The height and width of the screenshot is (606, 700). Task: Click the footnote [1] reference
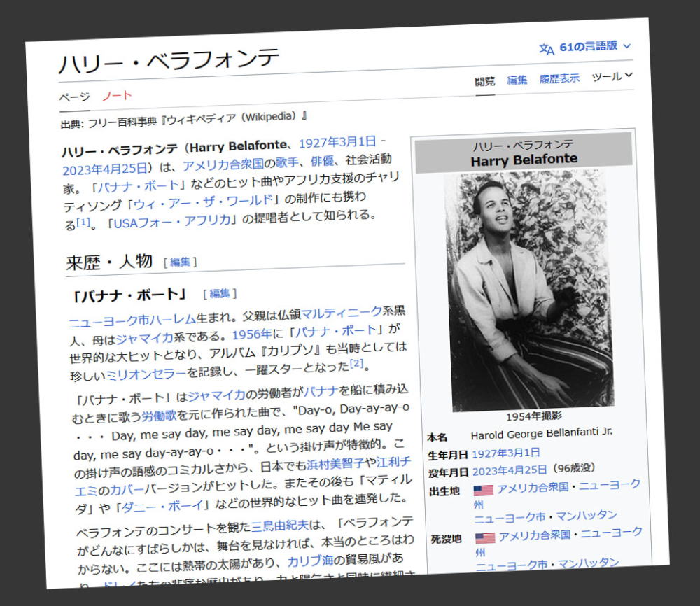click(x=83, y=221)
